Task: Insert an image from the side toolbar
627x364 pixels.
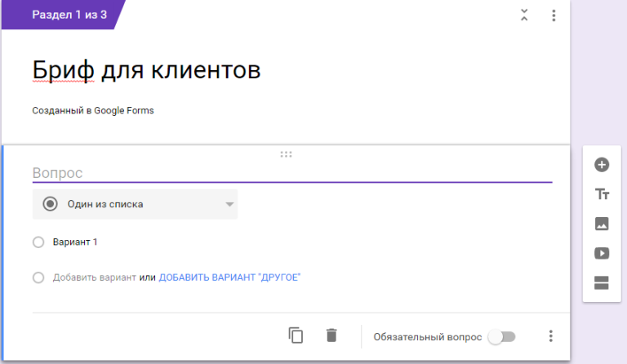Action: (602, 224)
